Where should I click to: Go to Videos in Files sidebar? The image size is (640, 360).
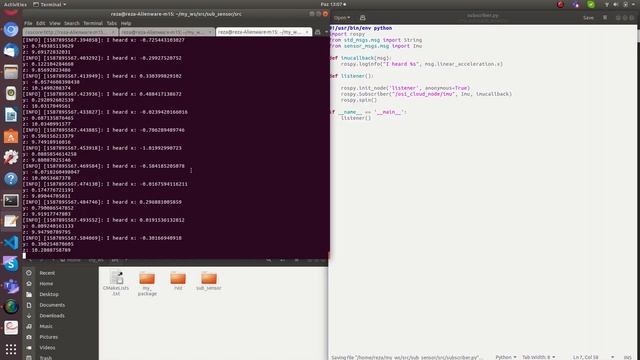point(47,347)
